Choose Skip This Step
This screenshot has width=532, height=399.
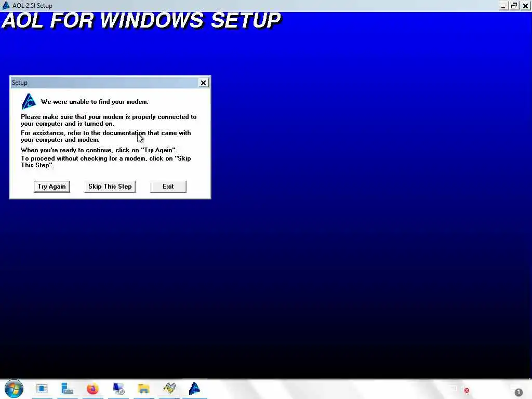click(x=110, y=187)
